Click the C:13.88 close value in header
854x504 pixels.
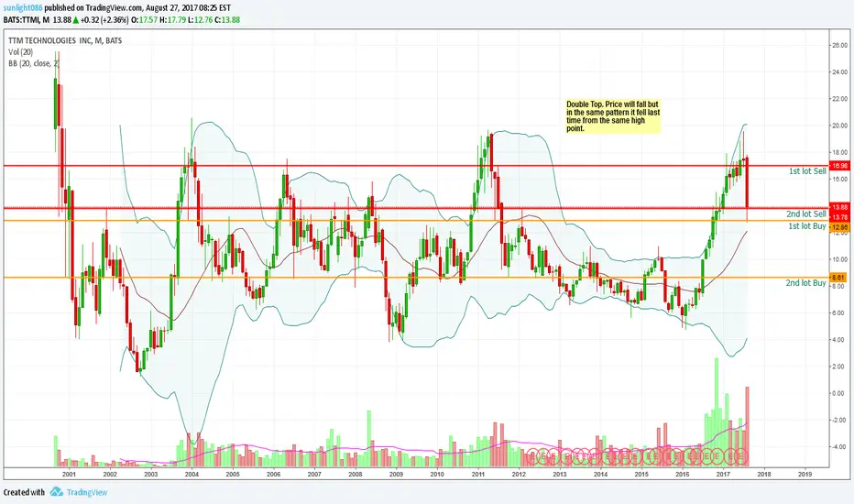(x=227, y=20)
